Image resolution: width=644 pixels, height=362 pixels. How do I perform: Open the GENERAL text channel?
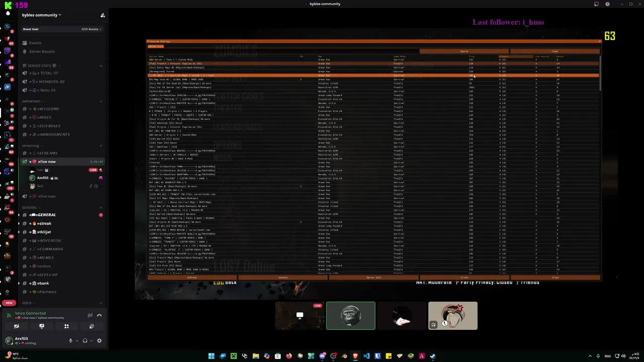62,215
